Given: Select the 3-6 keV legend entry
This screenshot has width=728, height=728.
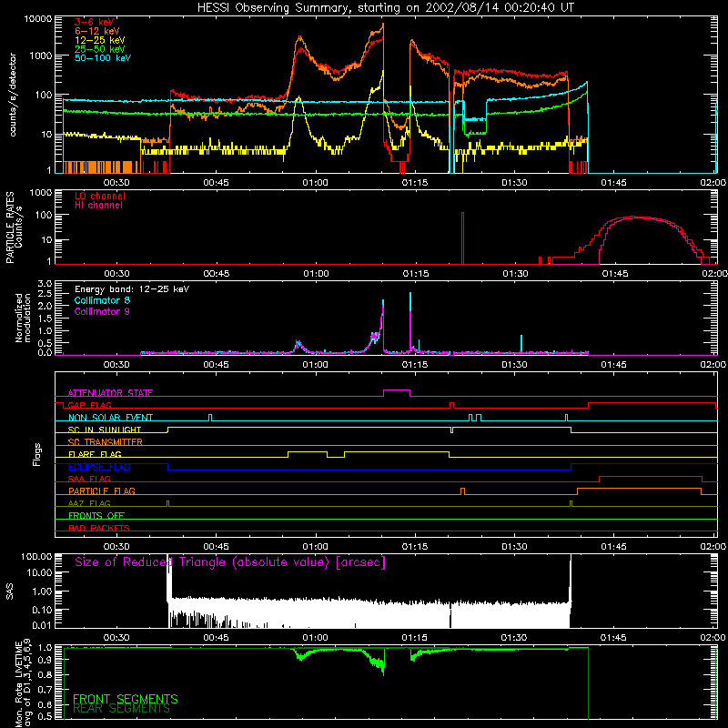Looking at the screenshot, I should point(94,22).
